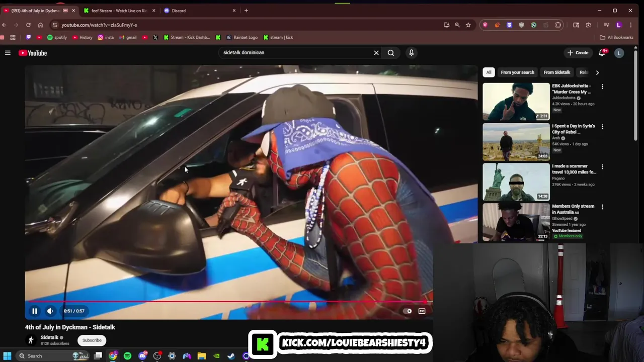This screenshot has width=644, height=362.
Task: Open the Twitch extension icon
Action: tap(509, 25)
